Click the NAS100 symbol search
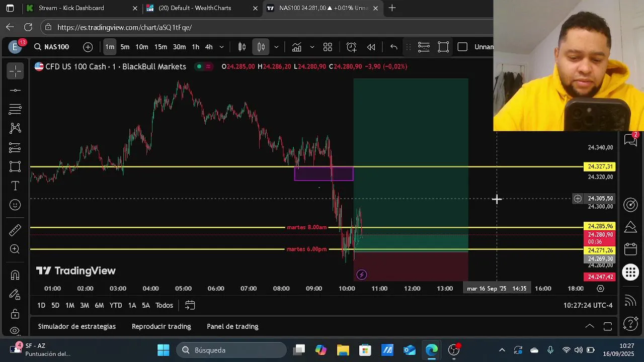Image resolution: width=644 pixels, height=362 pixels. (x=51, y=47)
